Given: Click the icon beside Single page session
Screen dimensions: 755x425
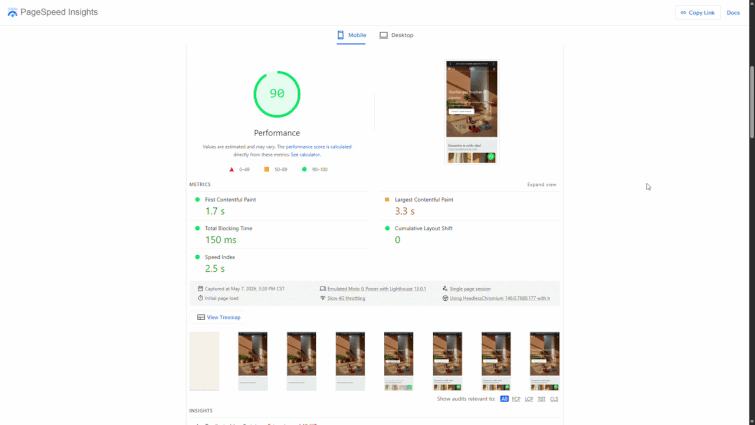Looking at the screenshot, I should coord(445,289).
